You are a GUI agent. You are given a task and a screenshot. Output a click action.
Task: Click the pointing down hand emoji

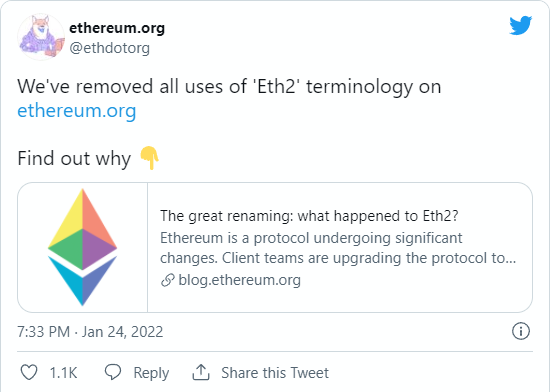click(150, 158)
